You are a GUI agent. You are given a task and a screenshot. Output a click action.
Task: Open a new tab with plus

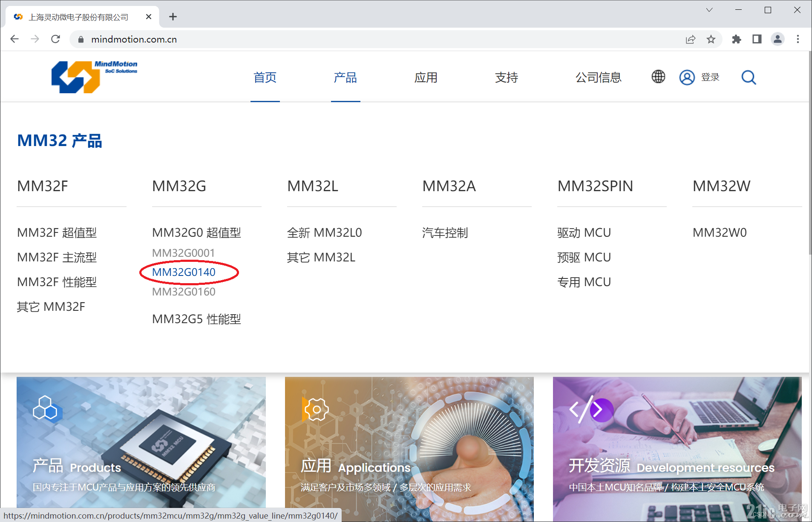[x=173, y=17]
